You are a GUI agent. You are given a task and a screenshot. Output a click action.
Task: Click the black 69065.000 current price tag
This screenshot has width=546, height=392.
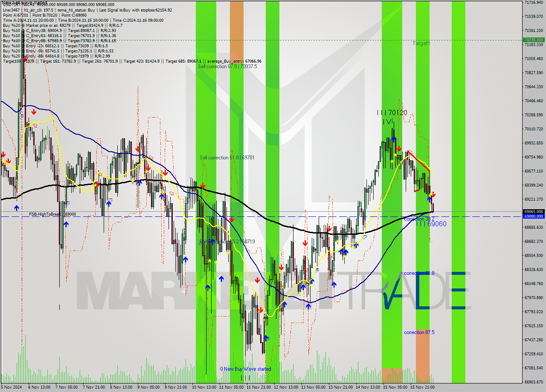(533, 211)
